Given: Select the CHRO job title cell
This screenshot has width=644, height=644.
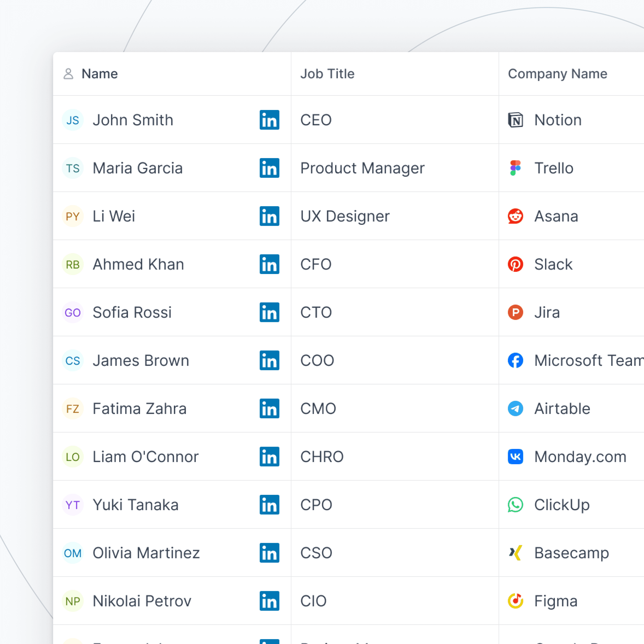Looking at the screenshot, I should tap(322, 457).
